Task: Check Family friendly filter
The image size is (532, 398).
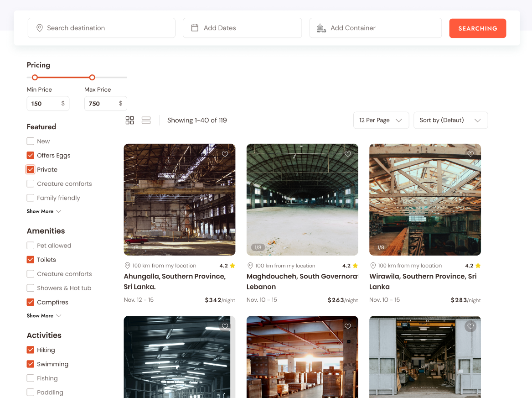Action: (31, 198)
